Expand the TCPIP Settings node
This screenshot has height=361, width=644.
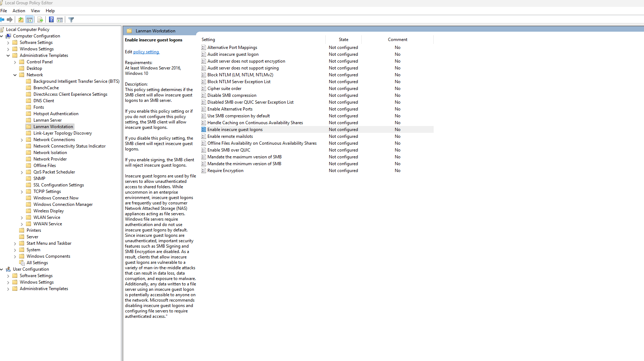(x=22, y=191)
